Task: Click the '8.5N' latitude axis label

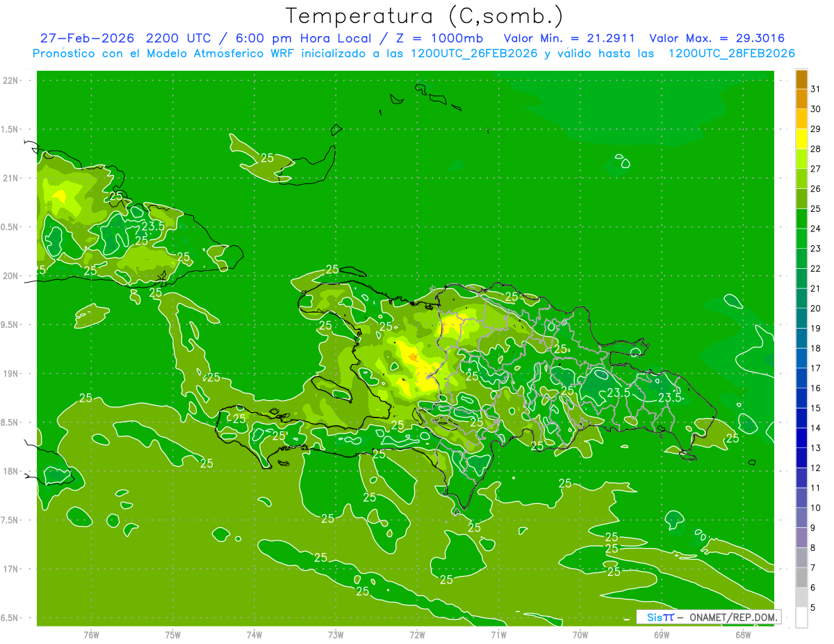Action: pos(11,422)
